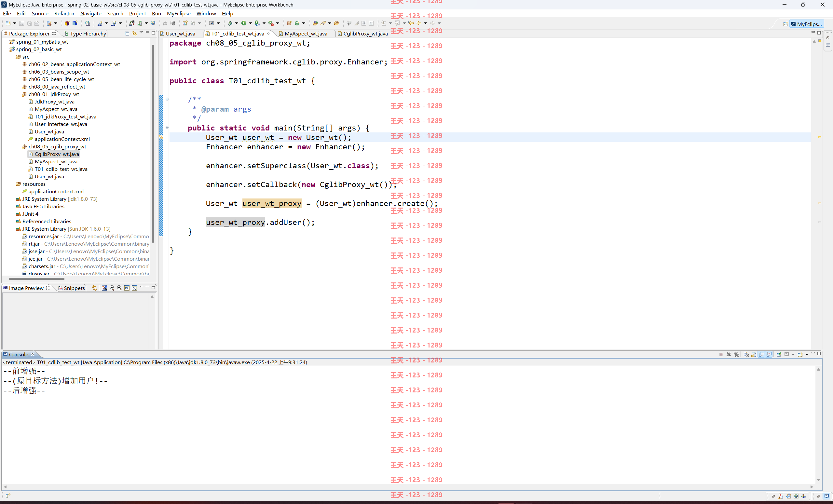Open the MyEclipse menu

179,14
